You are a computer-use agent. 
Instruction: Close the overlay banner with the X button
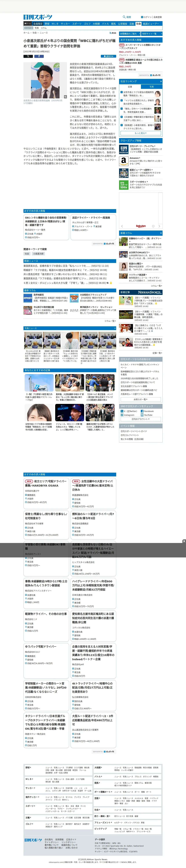(x=184, y=541)
